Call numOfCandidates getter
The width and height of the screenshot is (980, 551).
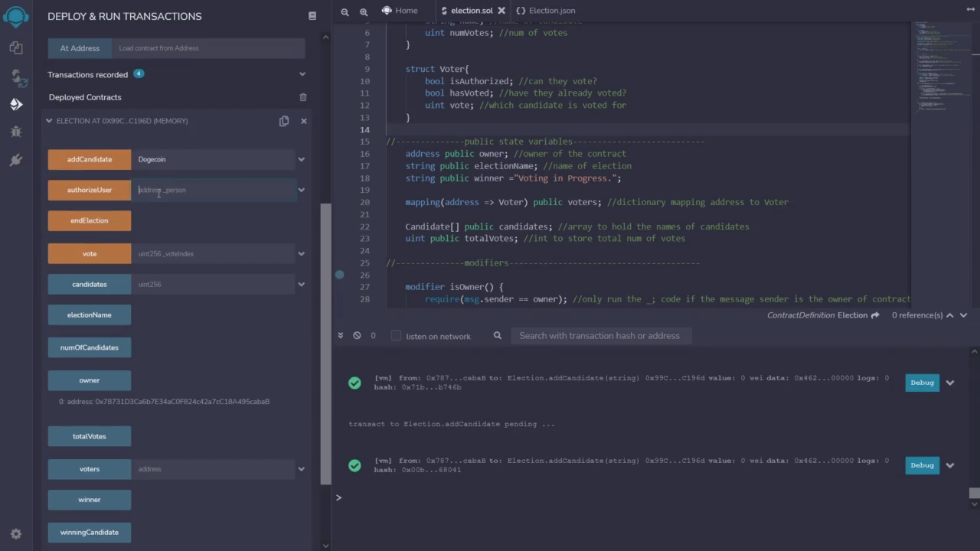coord(90,347)
